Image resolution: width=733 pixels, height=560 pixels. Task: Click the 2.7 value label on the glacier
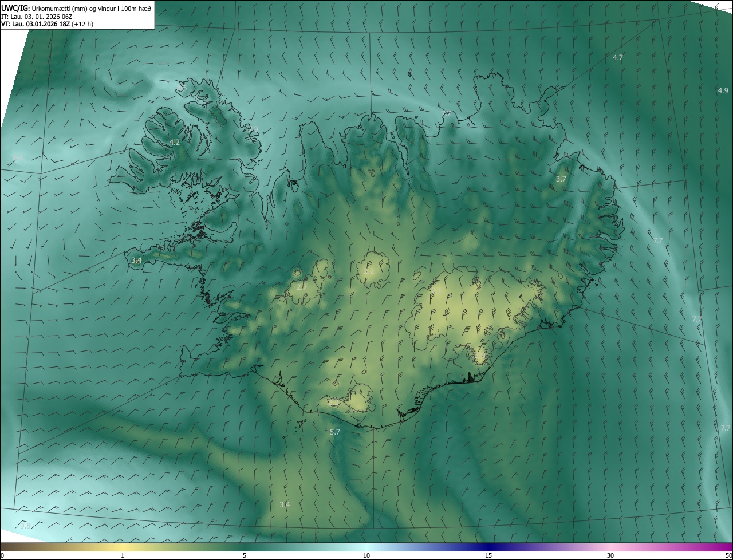coord(302,286)
